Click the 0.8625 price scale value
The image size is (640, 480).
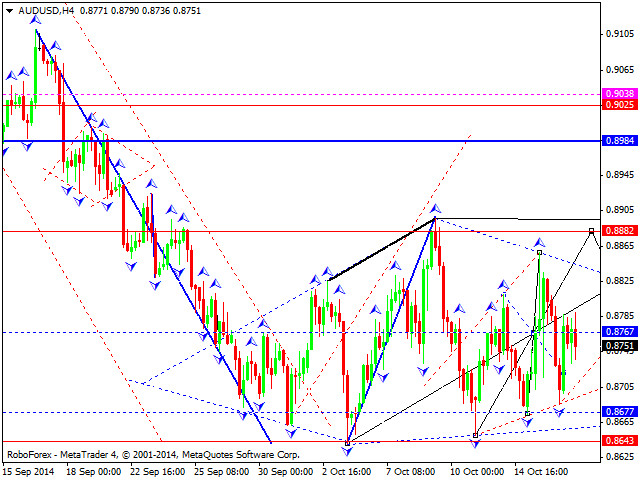pyautogui.click(x=620, y=457)
